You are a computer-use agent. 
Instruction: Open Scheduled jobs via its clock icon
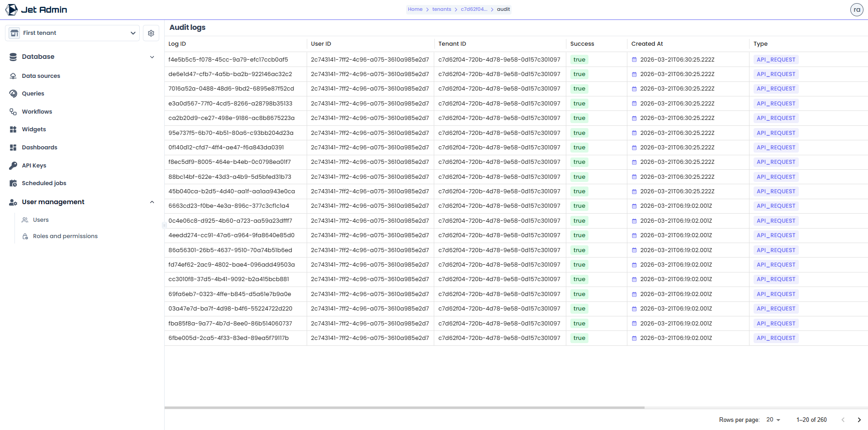click(x=12, y=183)
